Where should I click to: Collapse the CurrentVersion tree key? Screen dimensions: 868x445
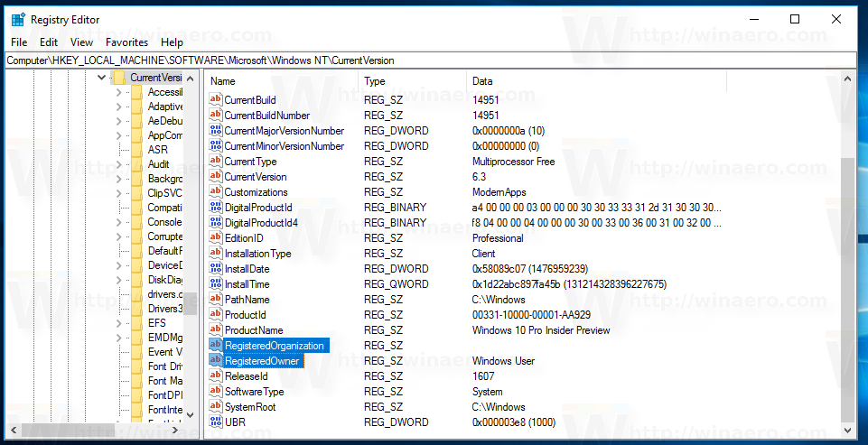coord(101,78)
